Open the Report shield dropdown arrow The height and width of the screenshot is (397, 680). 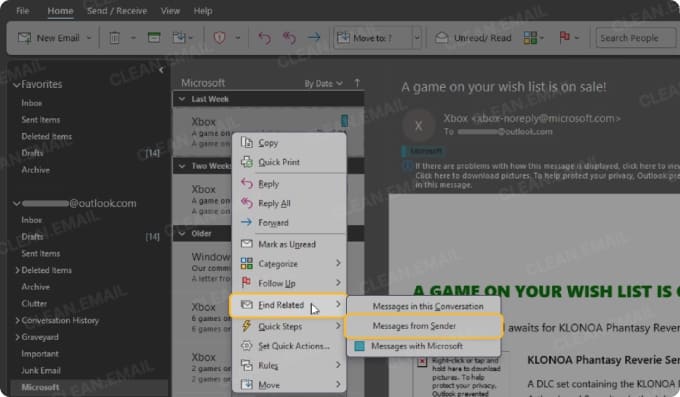238,38
